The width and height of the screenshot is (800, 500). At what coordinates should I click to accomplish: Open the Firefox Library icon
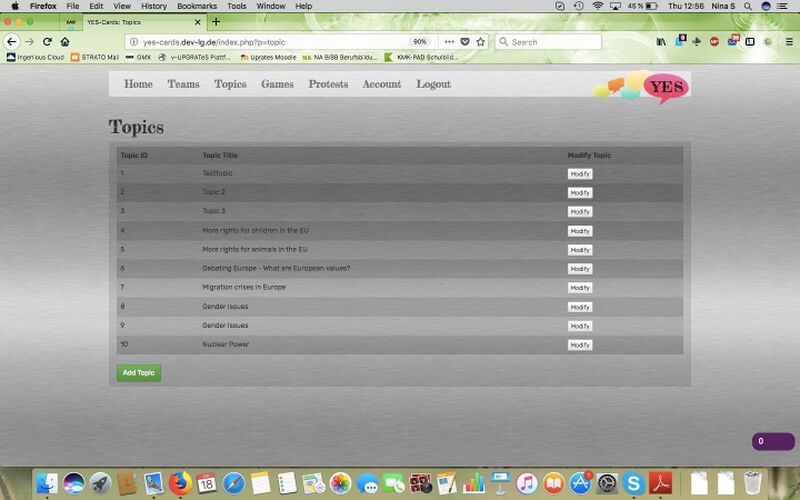[x=661, y=42]
